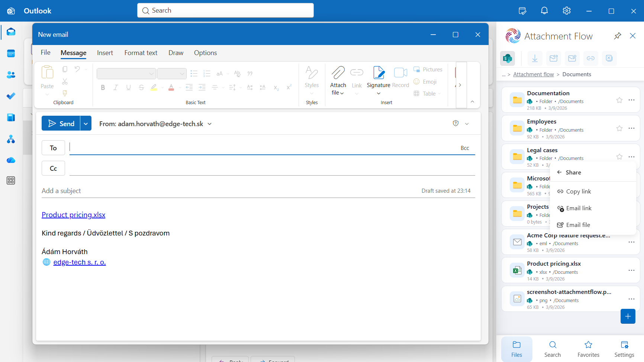Open the More apps grid in sidebar
Screen dimensions: 644x362
(x=11, y=180)
